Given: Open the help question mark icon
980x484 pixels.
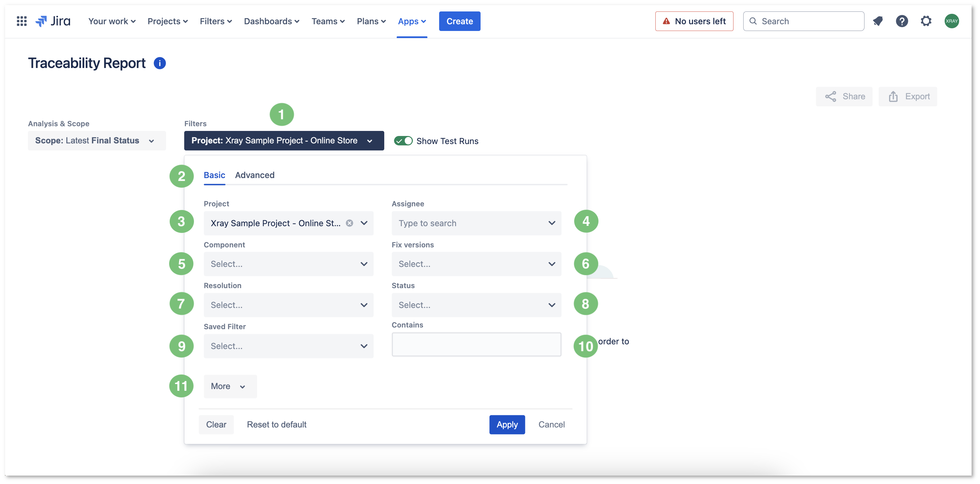Looking at the screenshot, I should point(902,21).
